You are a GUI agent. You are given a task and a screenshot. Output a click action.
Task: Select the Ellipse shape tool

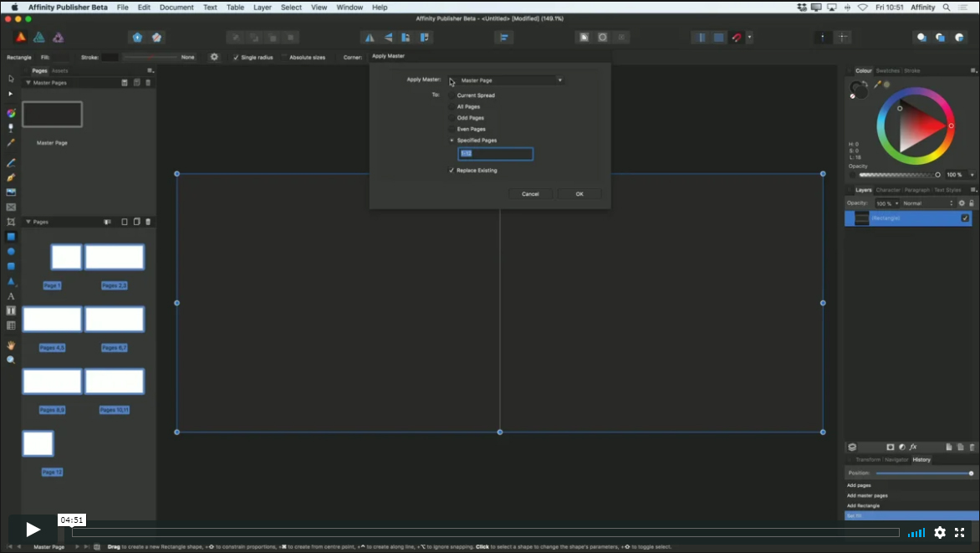(x=11, y=252)
